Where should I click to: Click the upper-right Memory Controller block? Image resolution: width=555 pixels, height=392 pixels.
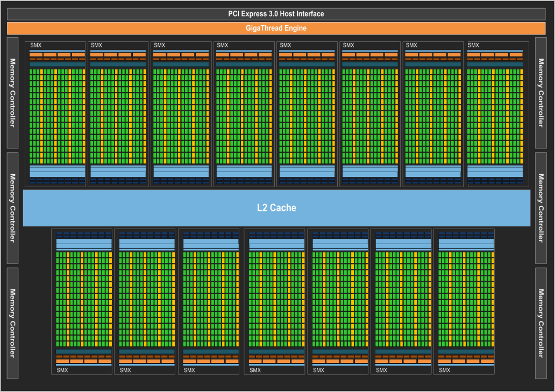click(x=541, y=92)
